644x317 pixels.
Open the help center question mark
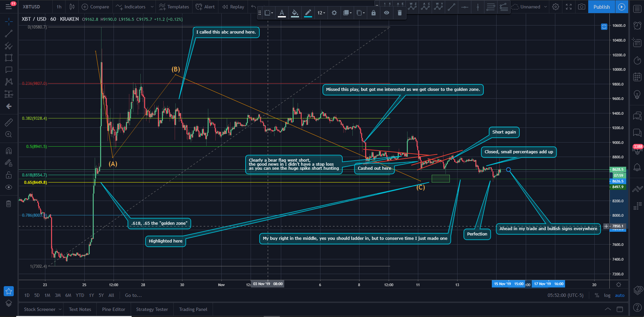637,307
